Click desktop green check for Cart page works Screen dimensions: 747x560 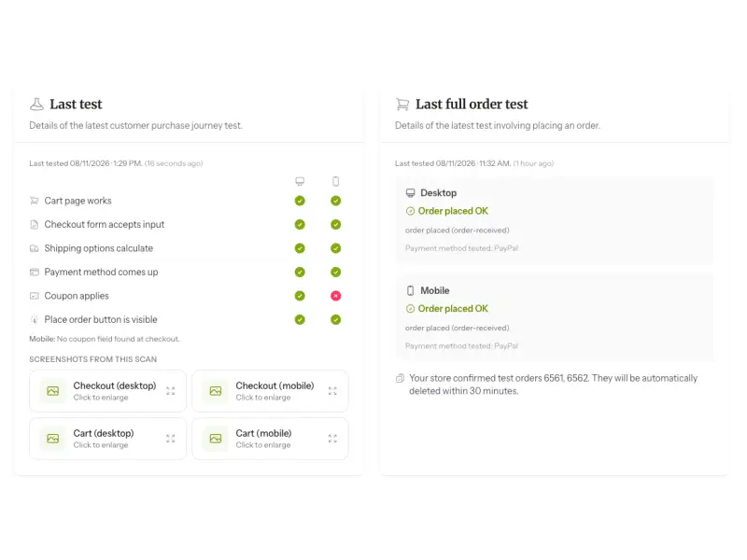pos(300,201)
